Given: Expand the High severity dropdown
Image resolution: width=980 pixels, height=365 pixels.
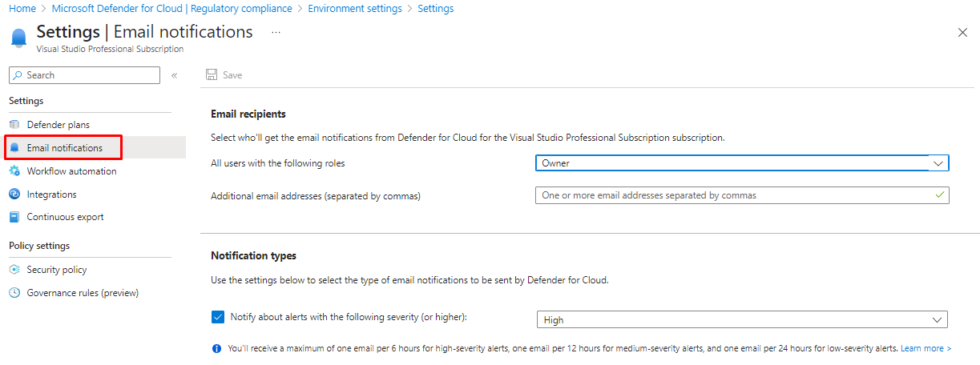Looking at the screenshot, I should click(x=741, y=320).
